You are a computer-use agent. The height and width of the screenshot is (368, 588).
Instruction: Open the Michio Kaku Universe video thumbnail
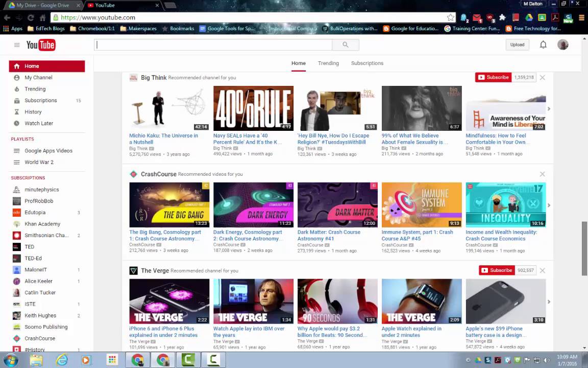coord(169,108)
